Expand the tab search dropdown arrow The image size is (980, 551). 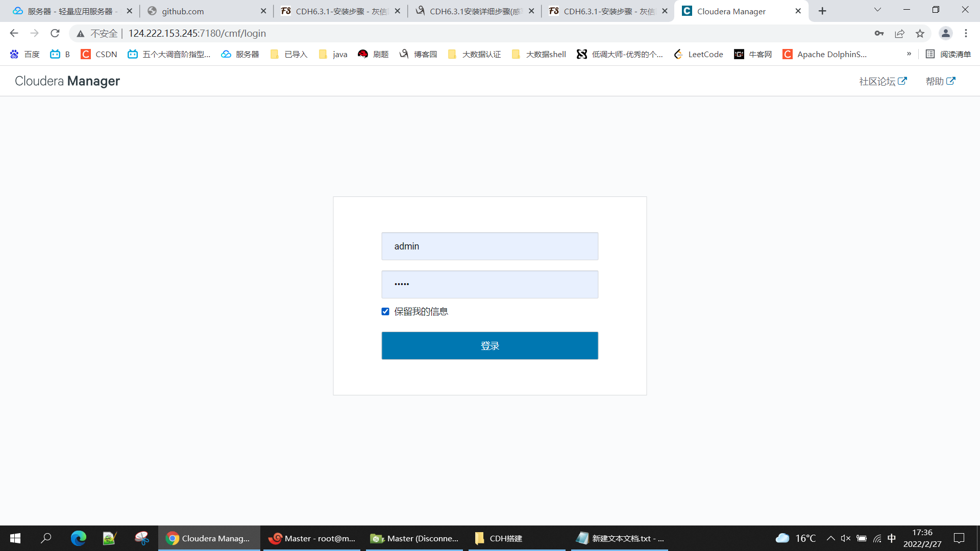point(877,10)
